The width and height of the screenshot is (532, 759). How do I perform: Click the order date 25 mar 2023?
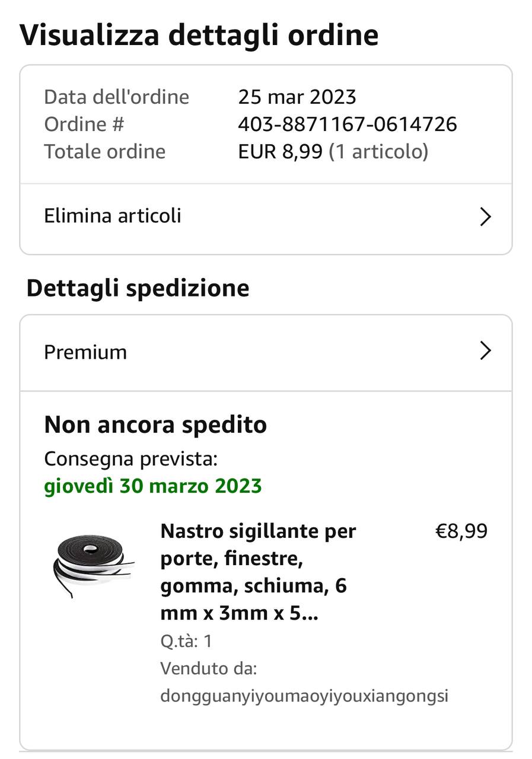click(x=297, y=97)
